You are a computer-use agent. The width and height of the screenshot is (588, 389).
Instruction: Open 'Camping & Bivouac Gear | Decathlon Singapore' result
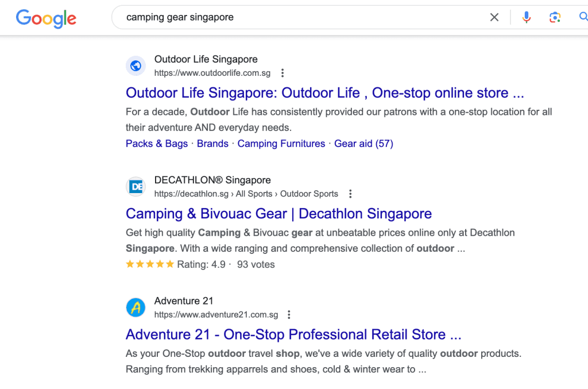coord(278,213)
